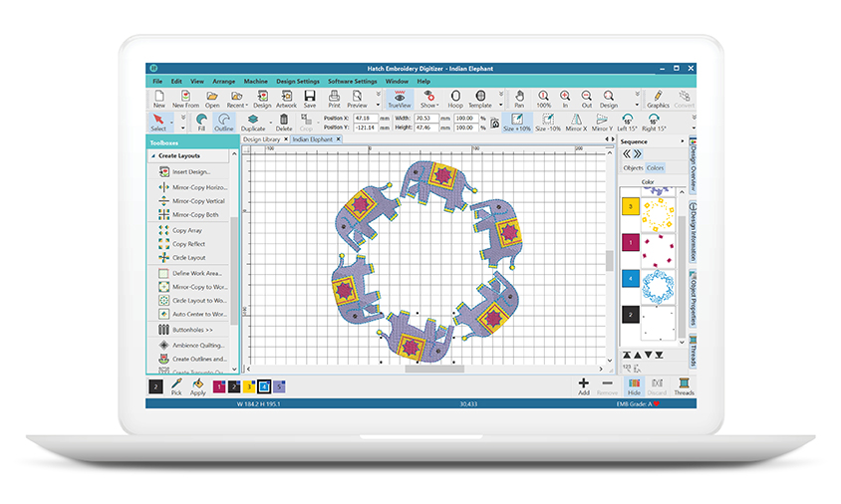Click the Position X input field

pos(365,118)
